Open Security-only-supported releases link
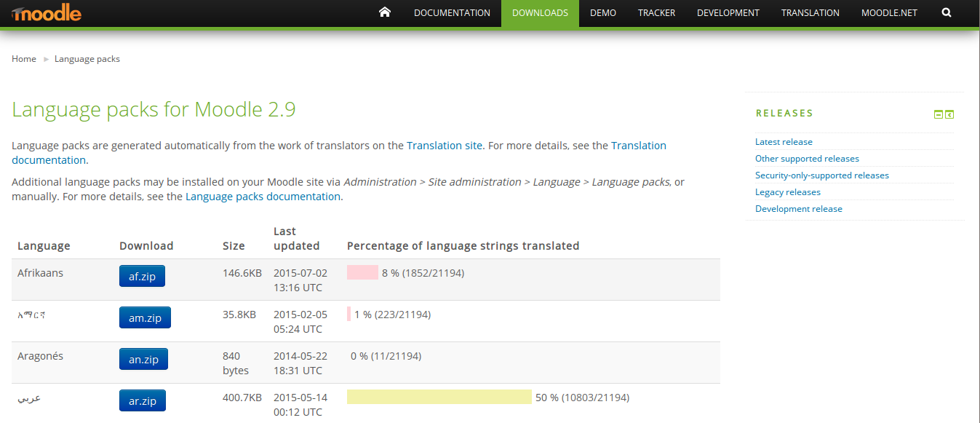 pos(822,175)
